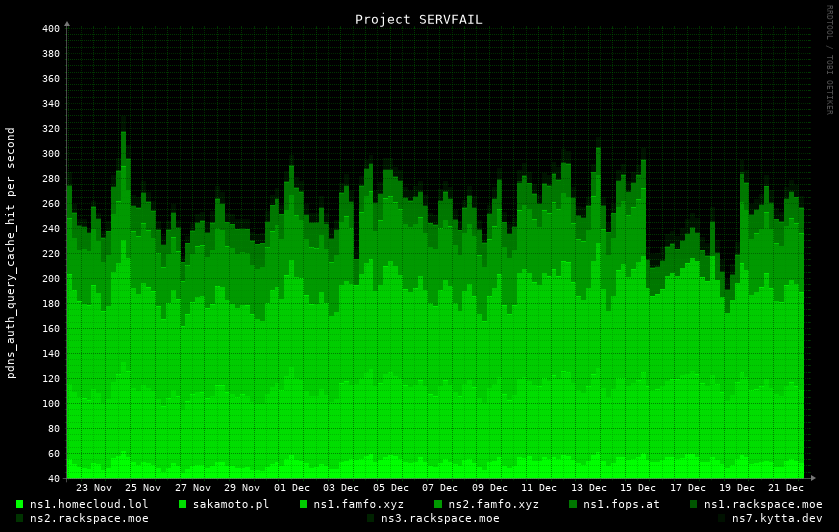Viewport: 839px width, 532px height.
Task: Click the ns2.famfo.xyz legend color square
Action: (438, 504)
